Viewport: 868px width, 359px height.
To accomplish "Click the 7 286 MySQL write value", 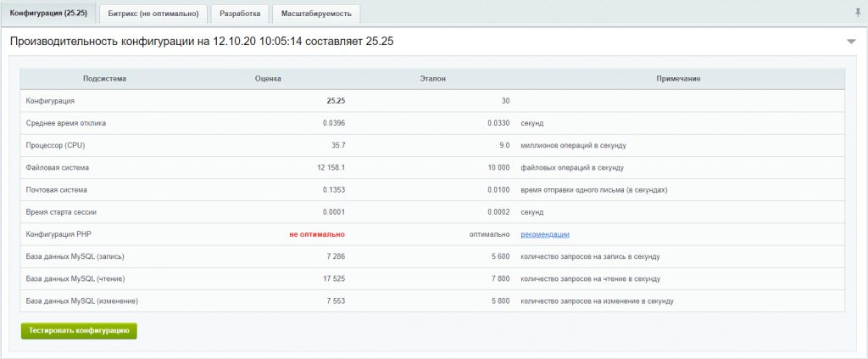I will click(337, 257).
